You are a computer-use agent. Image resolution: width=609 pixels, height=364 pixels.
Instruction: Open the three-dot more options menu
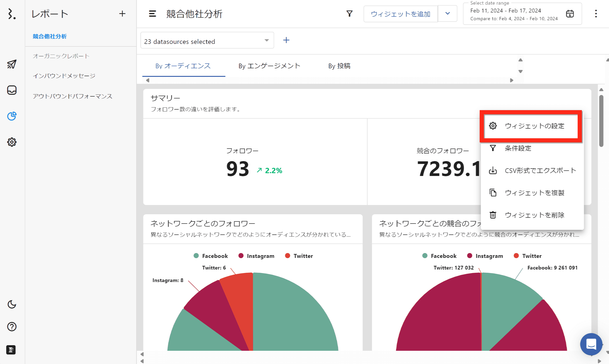(x=596, y=14)
